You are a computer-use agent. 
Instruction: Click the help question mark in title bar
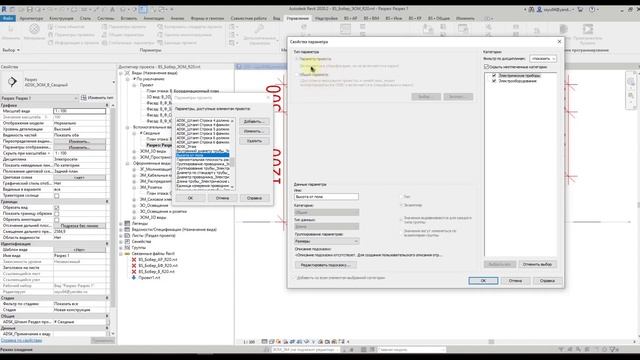click(592, 9)
